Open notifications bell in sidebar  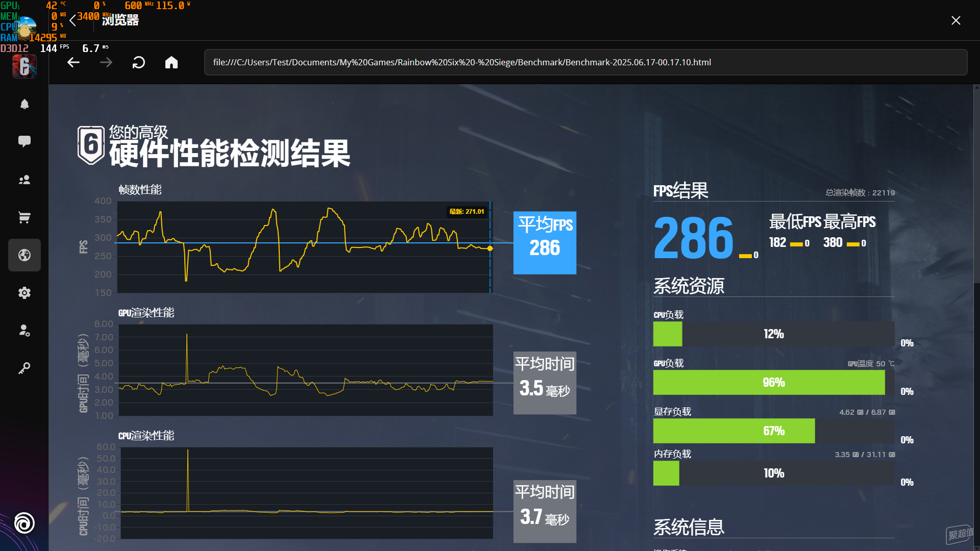coord(24,104)
